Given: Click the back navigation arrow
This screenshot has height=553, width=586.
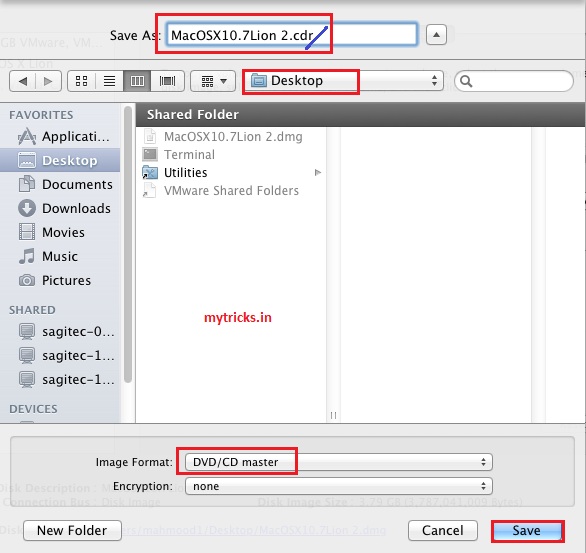Looking at the screenshot, I should [x=22, y=81].
